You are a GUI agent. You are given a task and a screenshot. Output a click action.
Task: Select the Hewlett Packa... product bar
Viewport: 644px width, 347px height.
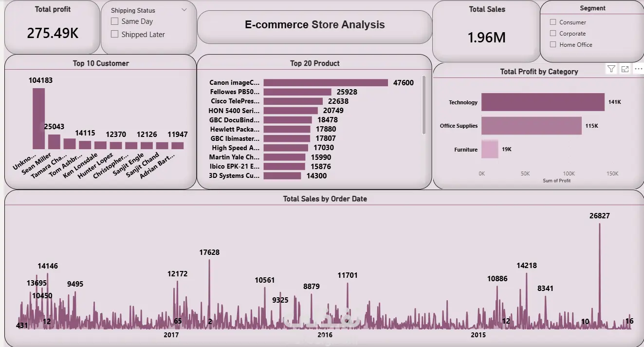pyautogui.click(x=287, y=129)
